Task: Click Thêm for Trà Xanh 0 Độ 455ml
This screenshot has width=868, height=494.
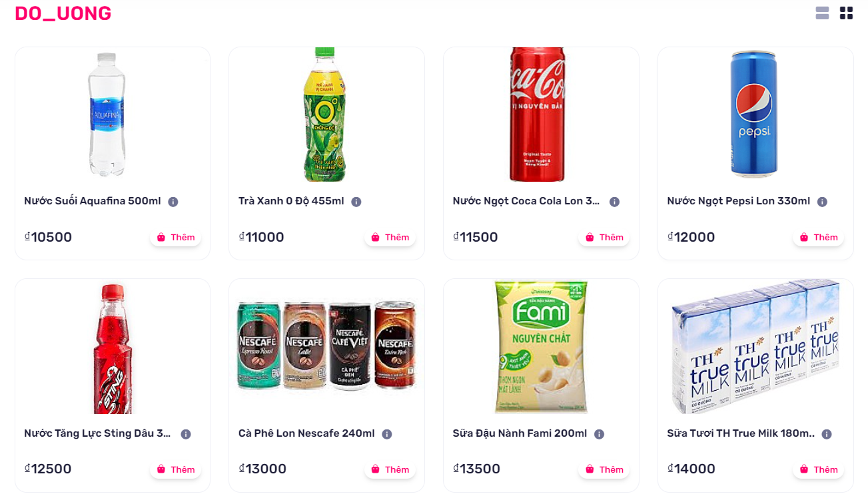Action: [390, 238]
